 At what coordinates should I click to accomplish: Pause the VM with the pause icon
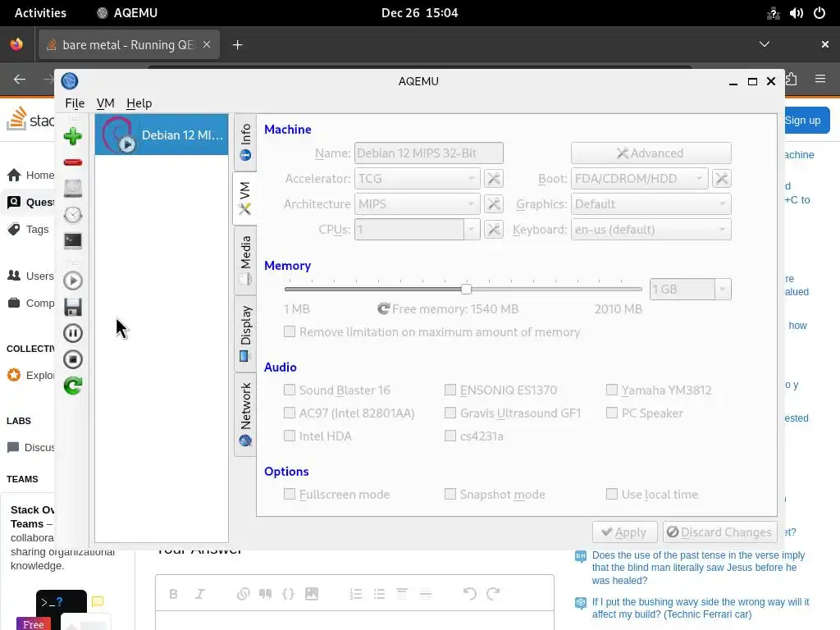coord(73,333)
